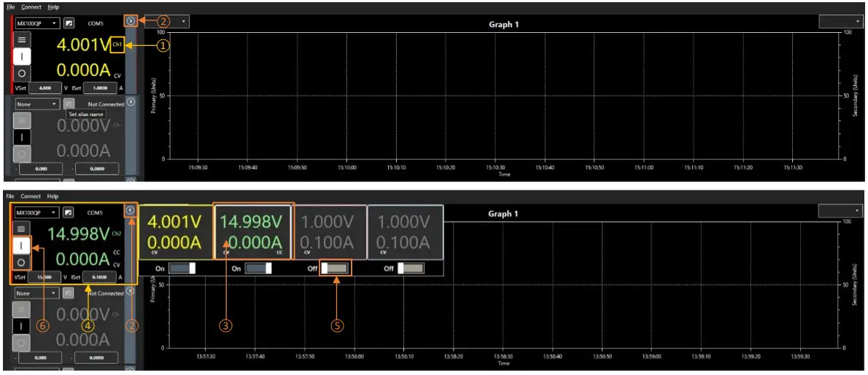
Task: Expand channel tiles arrow next to COM5, upper window
Action: (x=131, y=21)
